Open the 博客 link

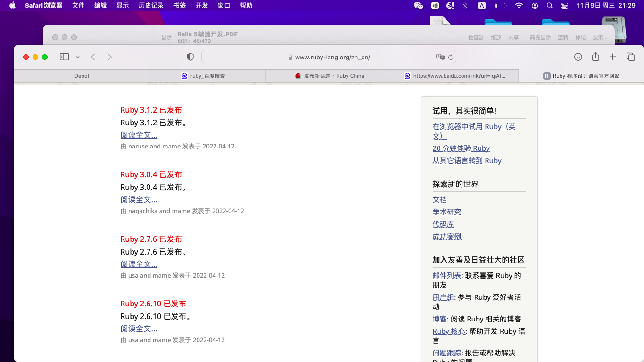pos(439,319)
